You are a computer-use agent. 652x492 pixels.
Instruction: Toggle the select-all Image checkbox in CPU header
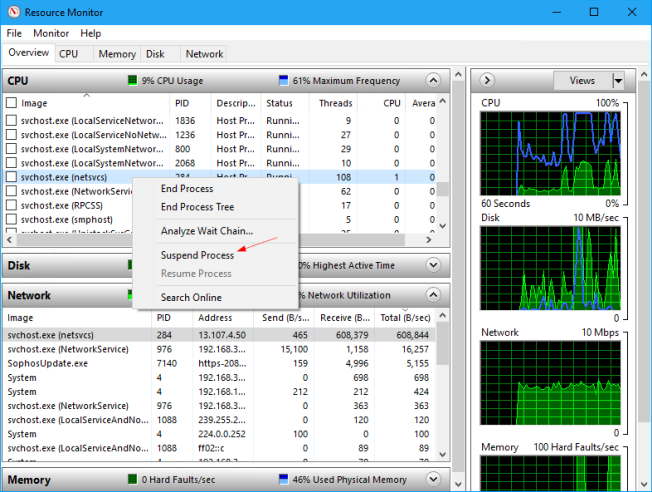pos(11,103)
